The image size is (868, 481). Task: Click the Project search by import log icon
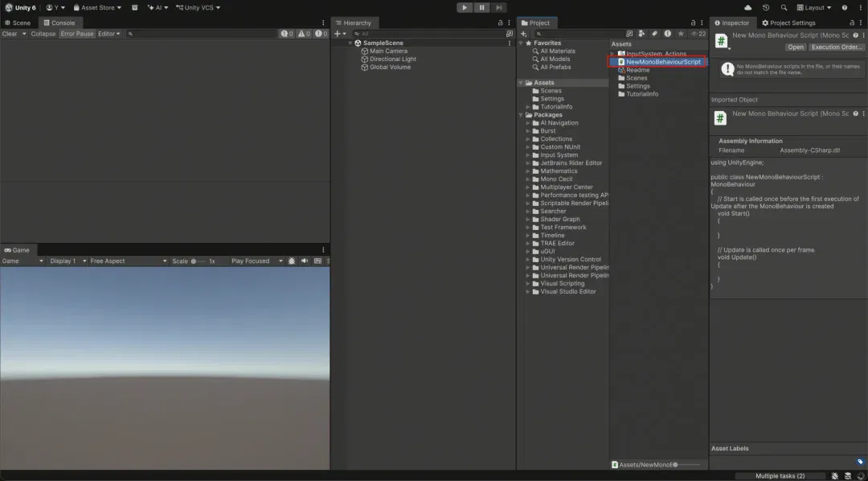point(668,34)
